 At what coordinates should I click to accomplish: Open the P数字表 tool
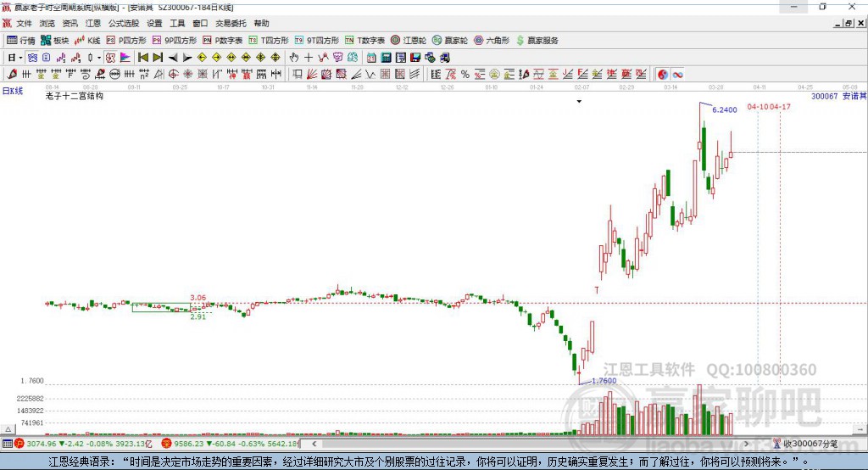(223, 41)
